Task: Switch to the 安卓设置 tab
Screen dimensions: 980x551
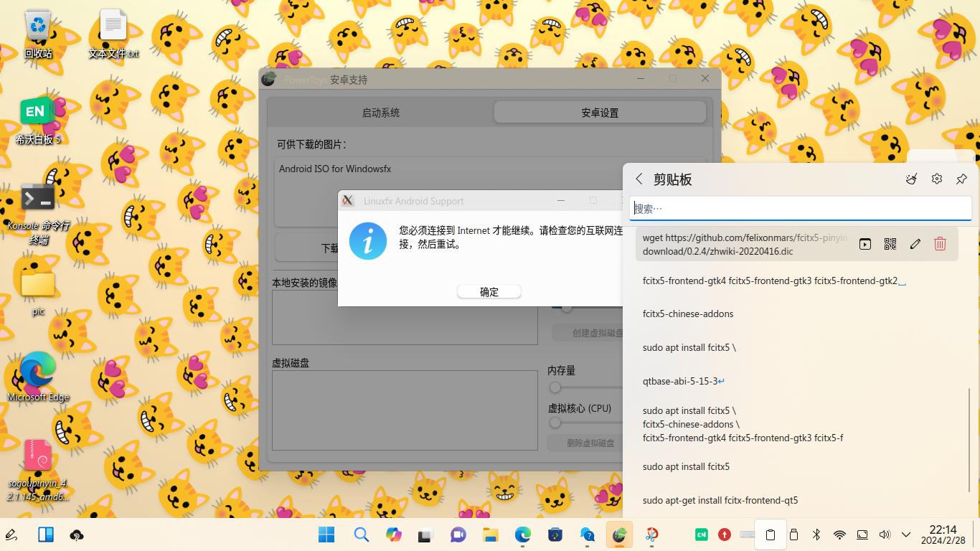Action: 600,113
